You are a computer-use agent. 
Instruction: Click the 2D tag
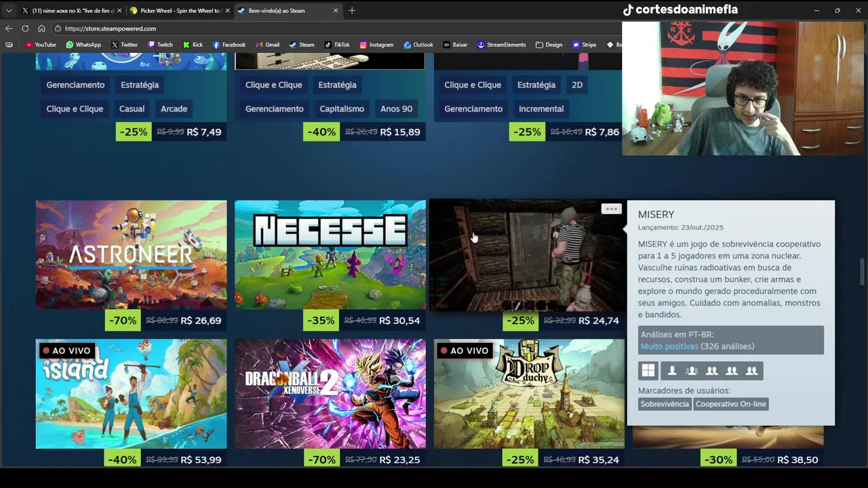pyautogui.click(x=577, y=85)
